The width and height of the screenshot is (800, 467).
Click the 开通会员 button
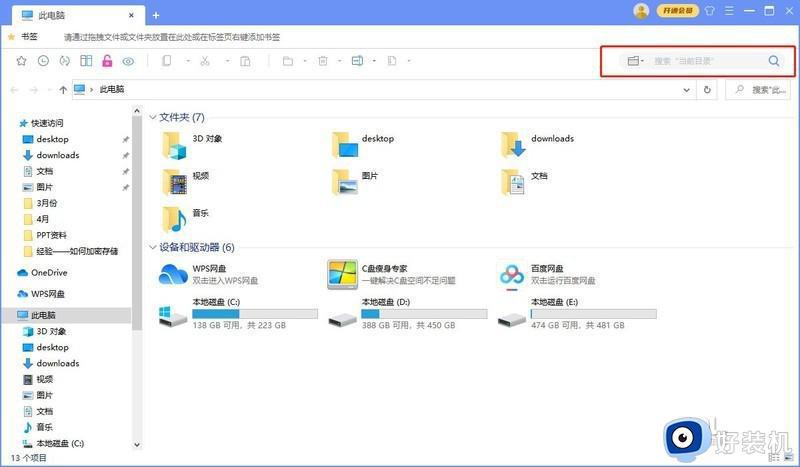pyautogui.click(x=675, y=11)
